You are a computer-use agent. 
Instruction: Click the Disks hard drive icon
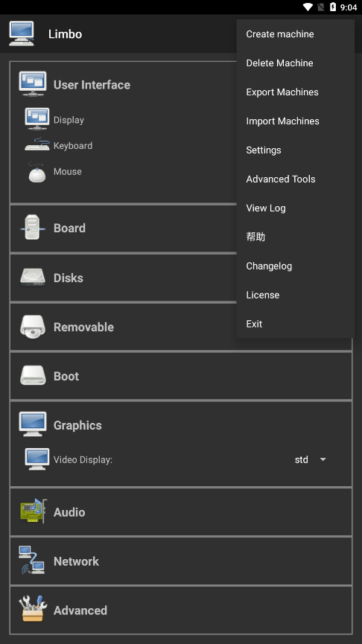point(33,278)
